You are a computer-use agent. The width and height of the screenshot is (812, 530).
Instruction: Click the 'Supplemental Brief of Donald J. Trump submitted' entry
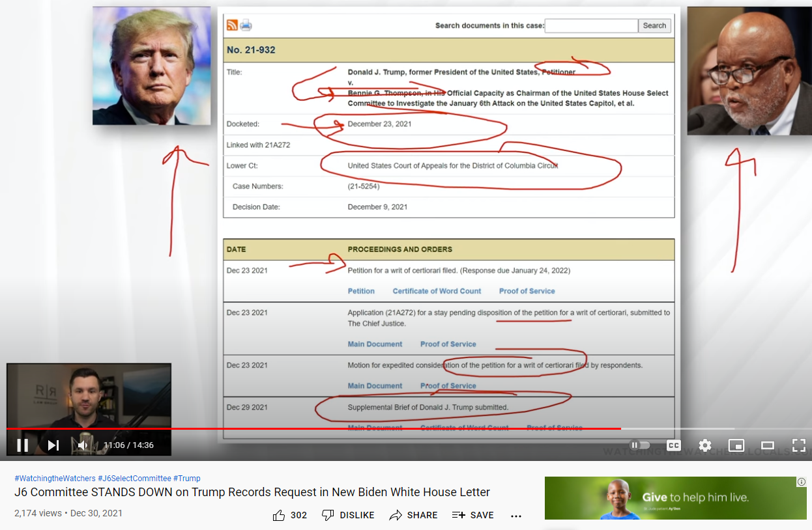point(428,408)
